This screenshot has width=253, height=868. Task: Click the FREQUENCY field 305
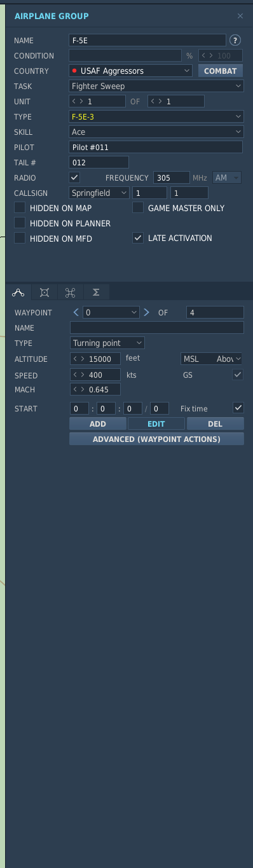point(172,177)
